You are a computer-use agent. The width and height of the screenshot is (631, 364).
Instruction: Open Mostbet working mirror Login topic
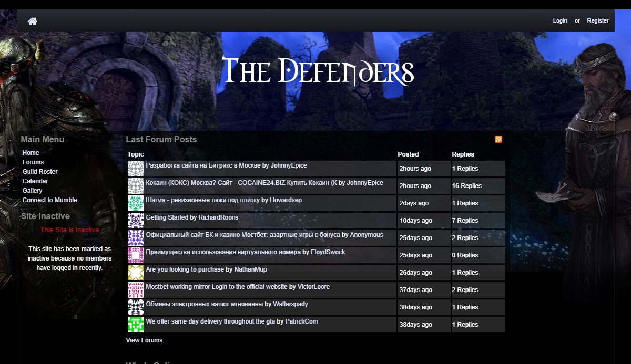click(x=217, y=287)
